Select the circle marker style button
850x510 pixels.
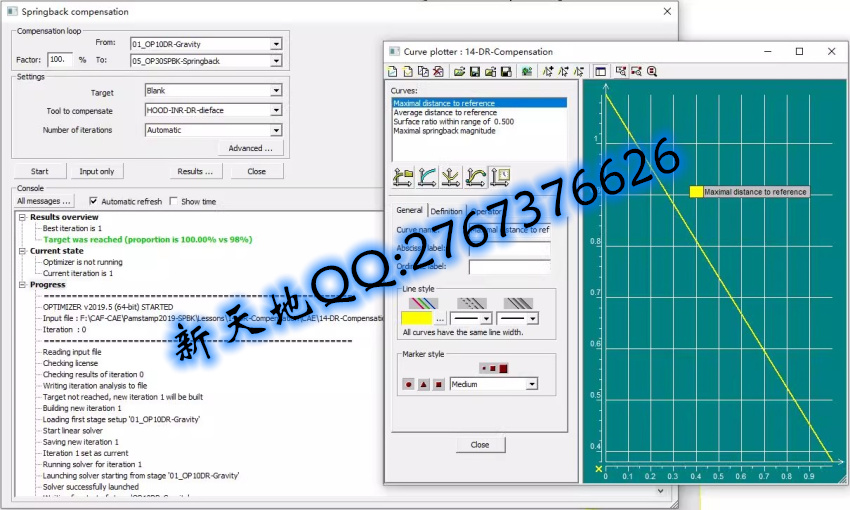pos(408,384)
